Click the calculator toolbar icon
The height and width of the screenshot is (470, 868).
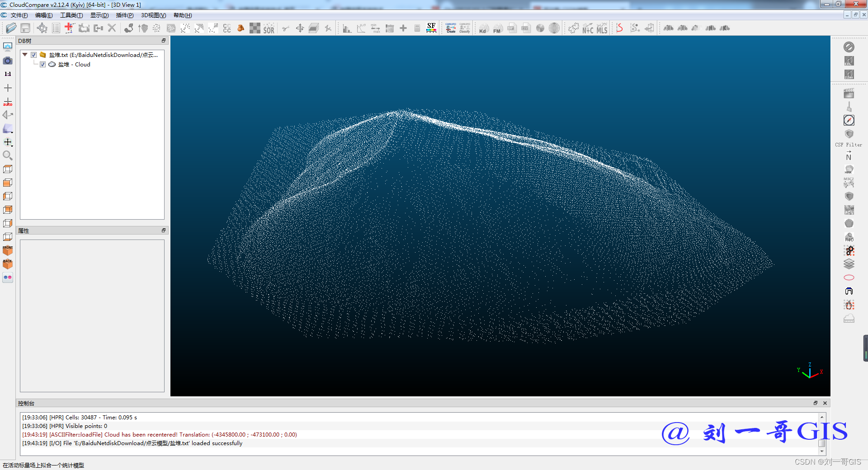(417, 28)
